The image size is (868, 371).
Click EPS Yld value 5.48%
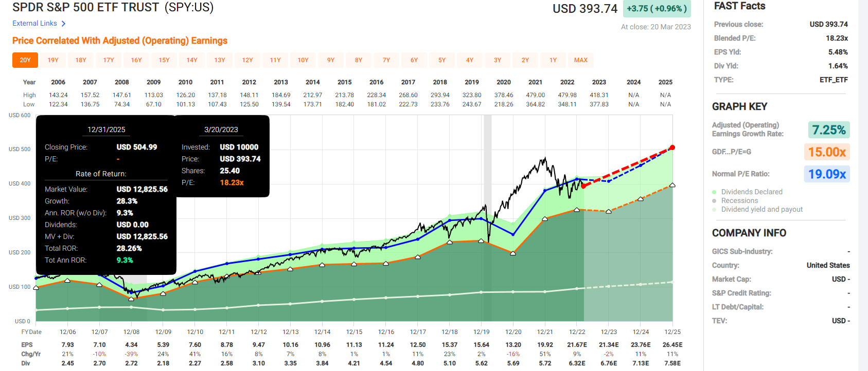tap(838, 52)
